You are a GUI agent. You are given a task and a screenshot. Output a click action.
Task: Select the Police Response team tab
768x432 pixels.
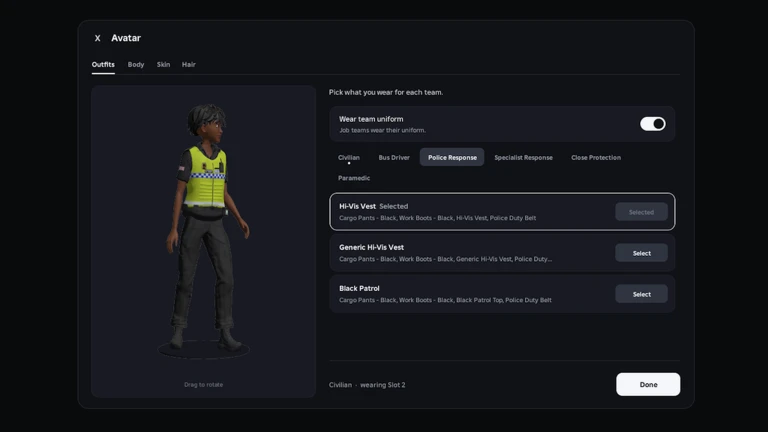[x=452, y=157]
